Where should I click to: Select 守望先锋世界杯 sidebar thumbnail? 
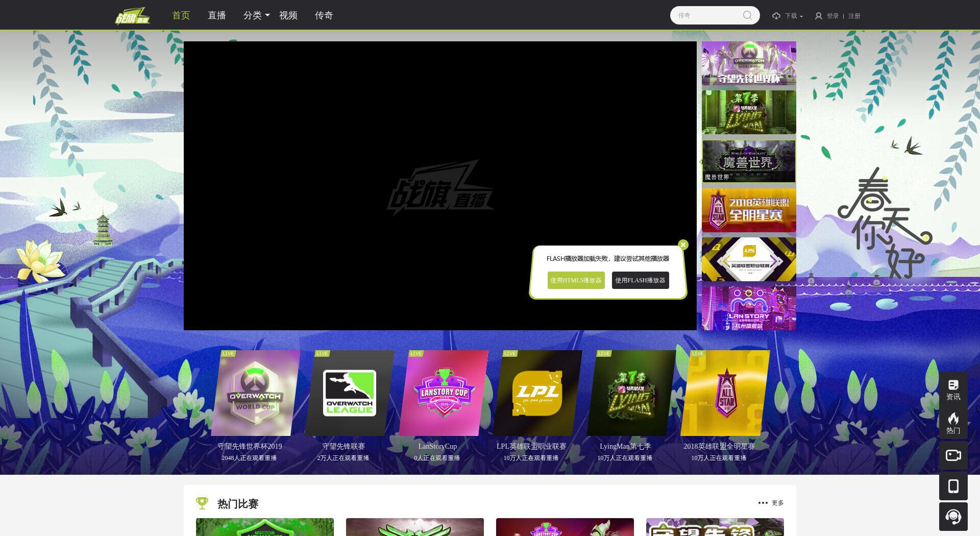point(749,63)
